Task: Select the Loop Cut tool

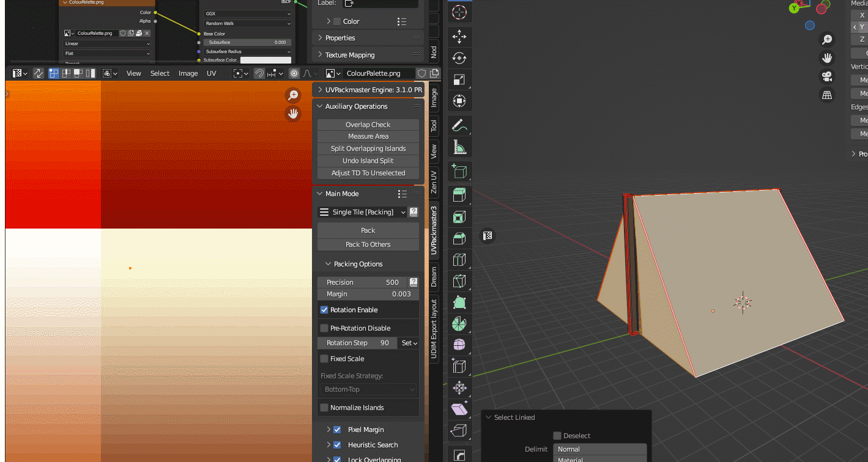Action: point(459,260)
